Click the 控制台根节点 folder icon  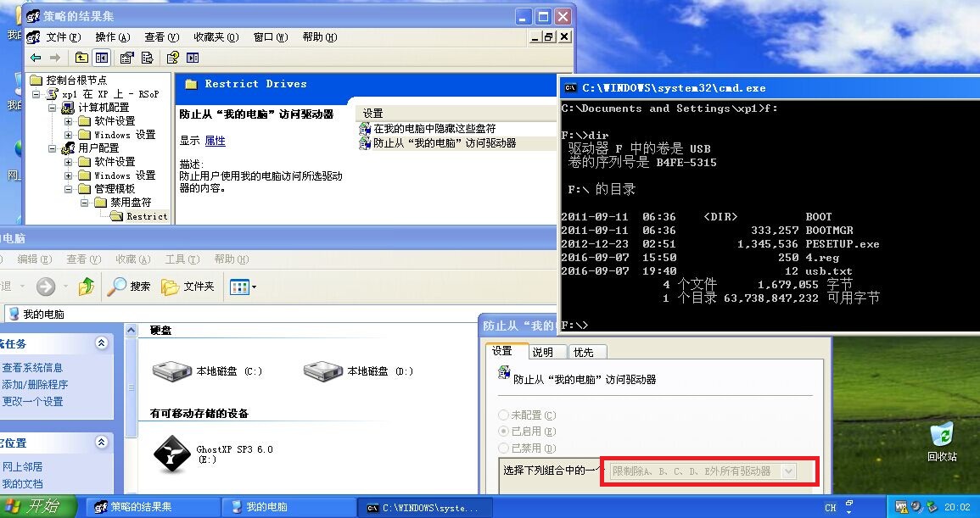tap(36, 80)
